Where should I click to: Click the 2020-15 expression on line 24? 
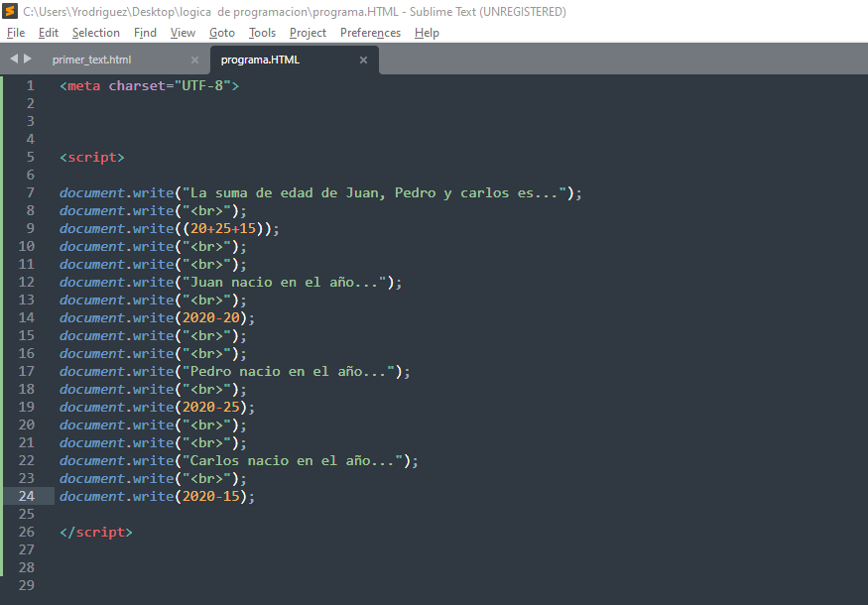211,496
